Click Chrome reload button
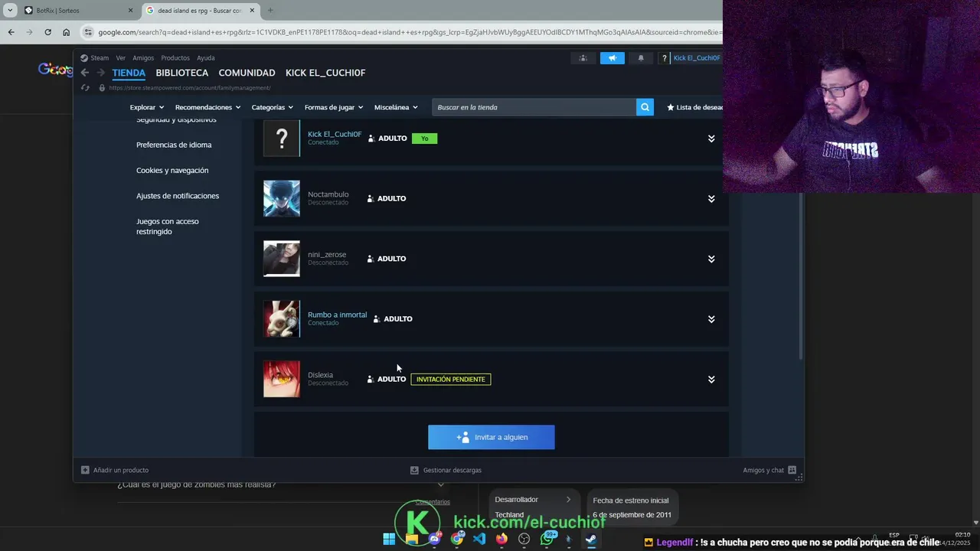This screenshot has width=980, height=551. pyautogui.click(x=47, y=32)
